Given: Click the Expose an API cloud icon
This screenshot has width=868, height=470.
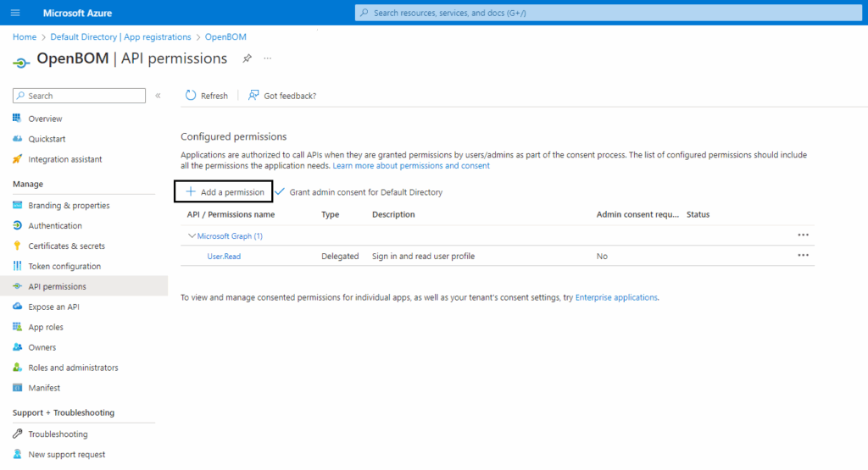Looking at the screenshot, I should [x=17, y=307].
